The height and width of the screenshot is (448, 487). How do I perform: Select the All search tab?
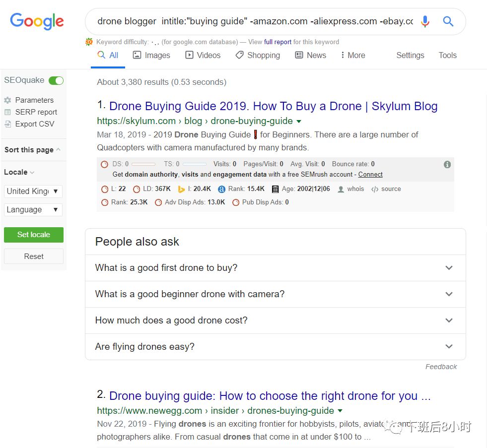coord(108,55)
